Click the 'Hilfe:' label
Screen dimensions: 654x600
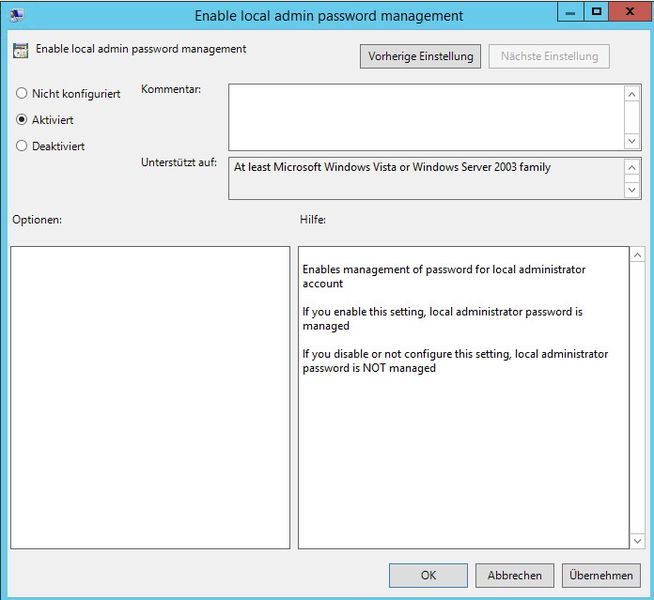[x=313, y=219]
